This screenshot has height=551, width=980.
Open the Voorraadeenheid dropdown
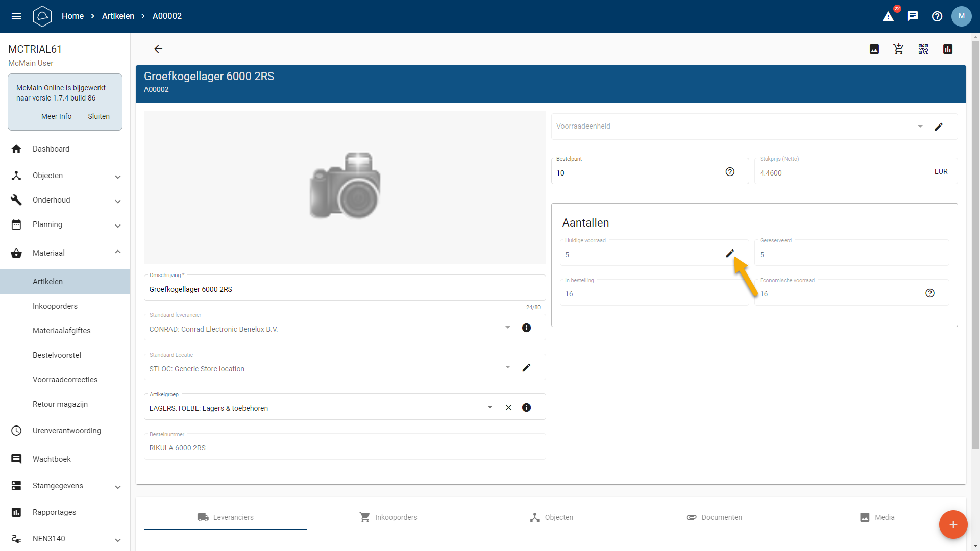point(920,127)
